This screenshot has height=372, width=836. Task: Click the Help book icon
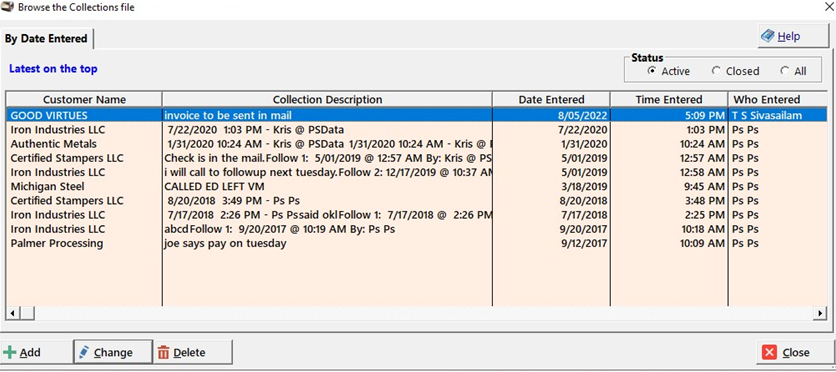[768, 36]
